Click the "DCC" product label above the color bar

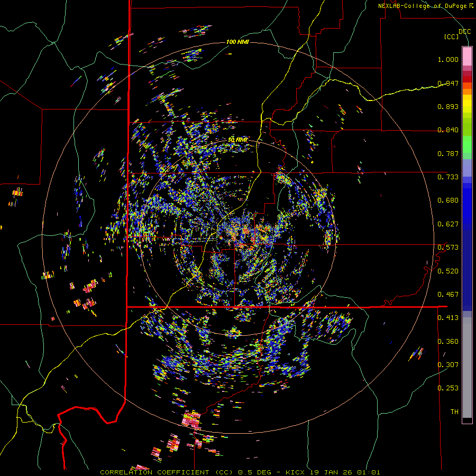coord(464,32)
